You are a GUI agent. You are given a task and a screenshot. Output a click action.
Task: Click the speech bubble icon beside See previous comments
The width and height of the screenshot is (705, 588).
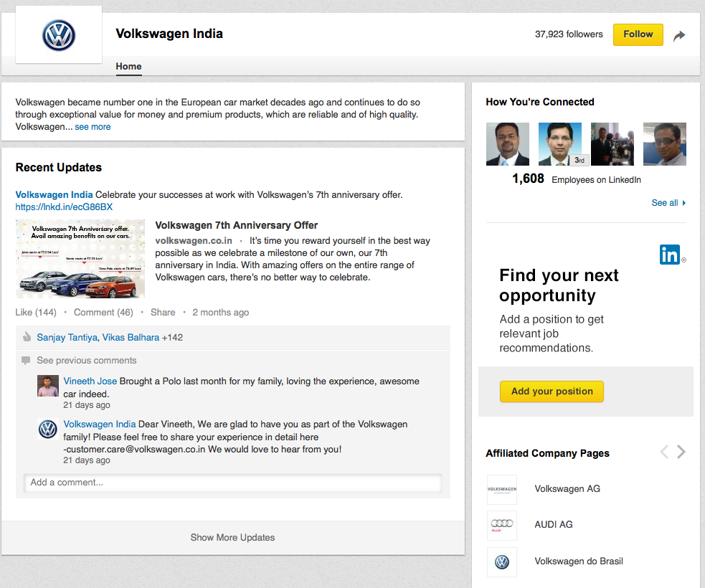click(26, 360)
